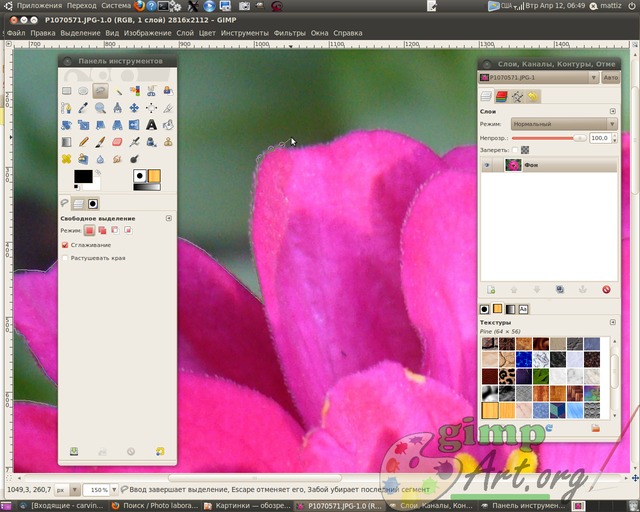Hide the Фон layer with eye icon
Viewport: 640px width, 512px height.
pyautogui.click(x=487, y=165)
